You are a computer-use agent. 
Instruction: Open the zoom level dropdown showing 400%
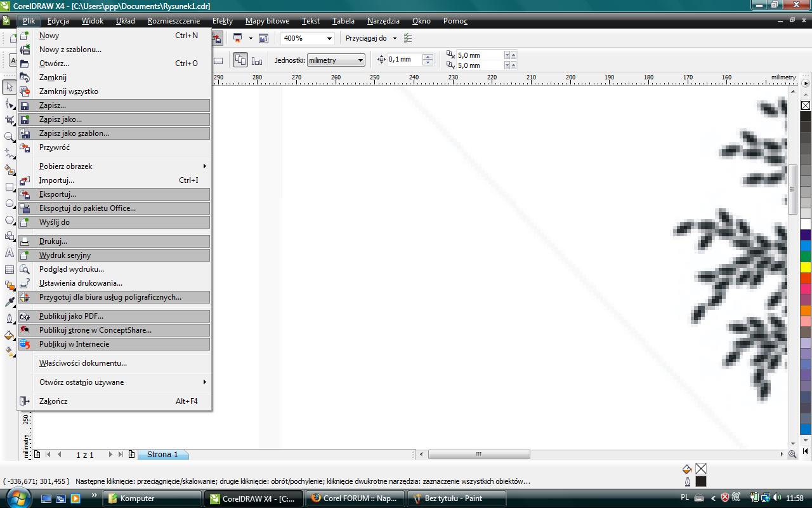coord(329,38)
